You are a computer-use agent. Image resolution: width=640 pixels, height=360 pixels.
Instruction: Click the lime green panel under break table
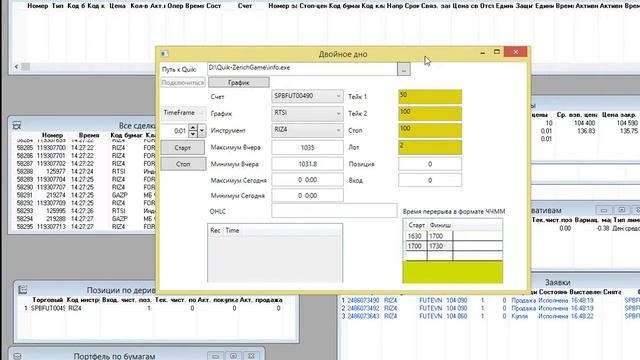[x=453, y=272]
